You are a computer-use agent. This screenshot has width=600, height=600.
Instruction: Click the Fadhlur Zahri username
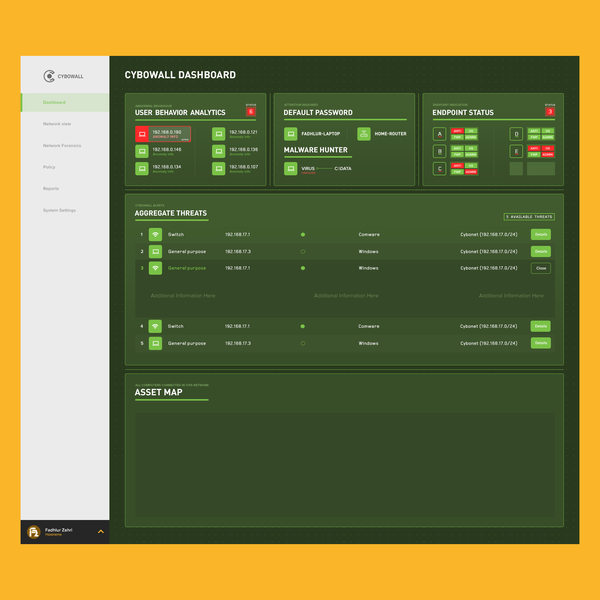point(59,530)
